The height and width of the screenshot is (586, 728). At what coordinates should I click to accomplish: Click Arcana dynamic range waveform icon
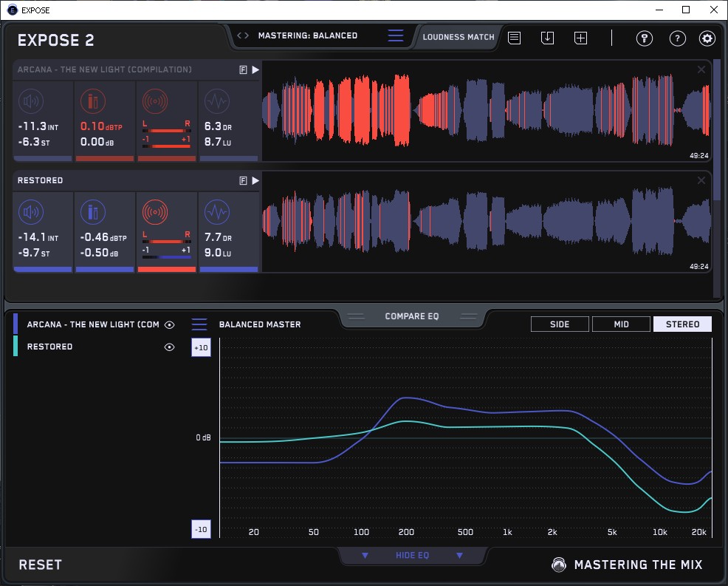point(217,100)
